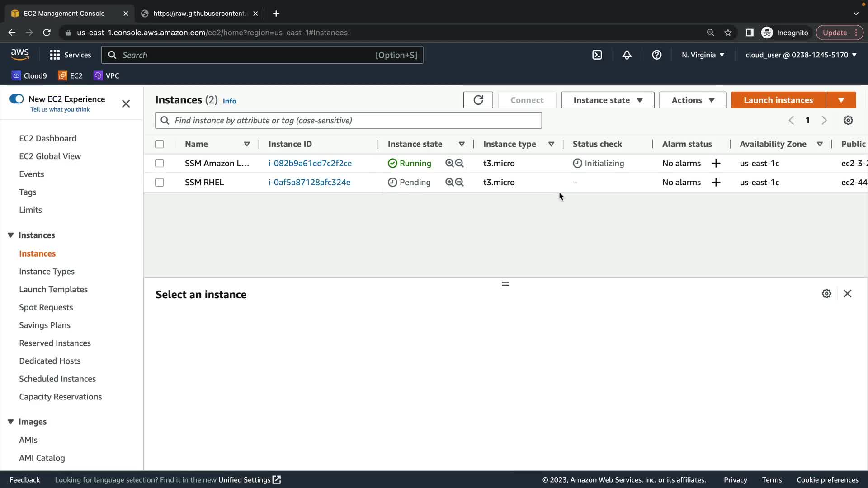This screenshot has width=868, height=488.
Task: Click the help question mark icon
Action: [x=656, y=55]
